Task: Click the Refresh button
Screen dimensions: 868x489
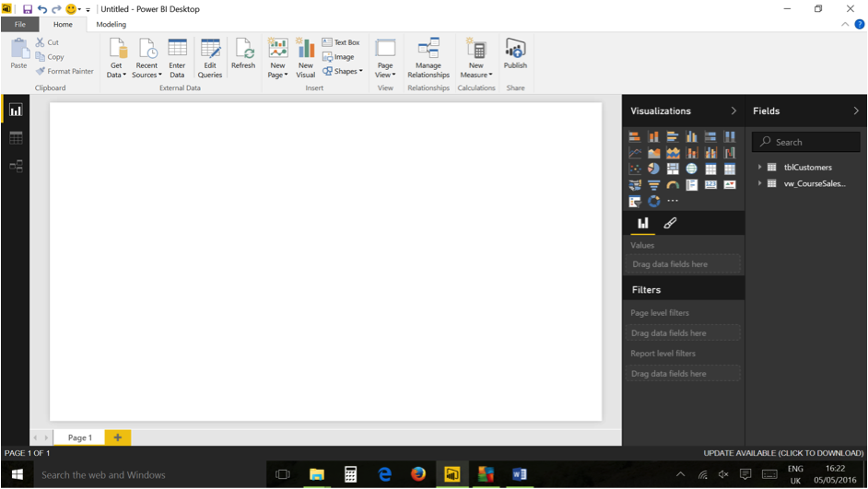Action: pyautogui.click(x=243, y=54)
